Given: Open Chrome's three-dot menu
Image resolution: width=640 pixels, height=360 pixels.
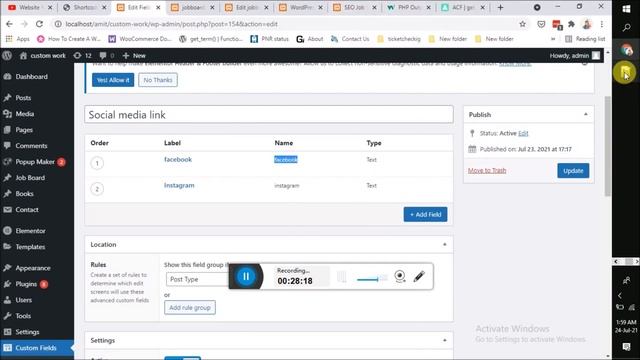Looking at the screenshot, I should click(x=602, y=24).
